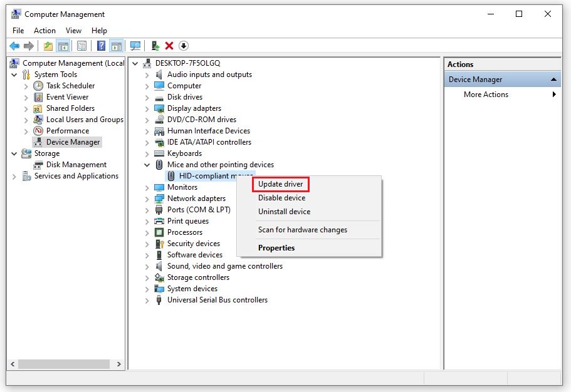This screenshot has width=571, height=392.
Task: Click the red Uninstall device toolbar icon
Action: click(x=169, y=45)
